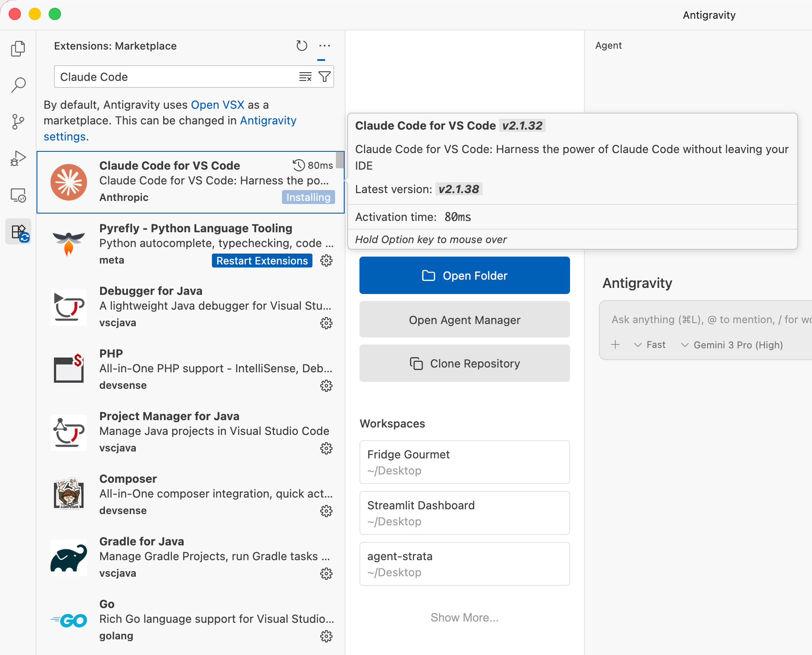
Task: Open the Run and Debug view
Action: point(18,158)
